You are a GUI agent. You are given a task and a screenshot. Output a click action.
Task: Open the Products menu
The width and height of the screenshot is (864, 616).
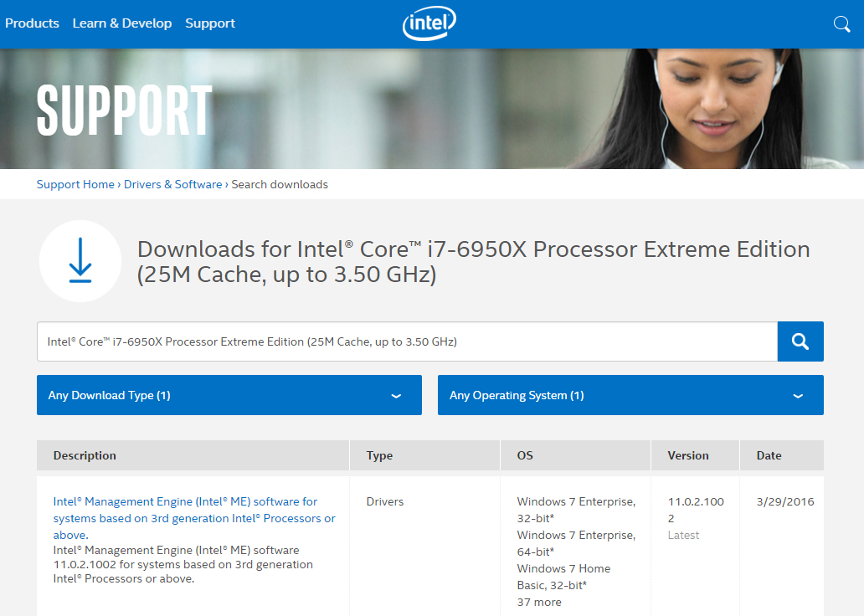[x=32, y=23]
